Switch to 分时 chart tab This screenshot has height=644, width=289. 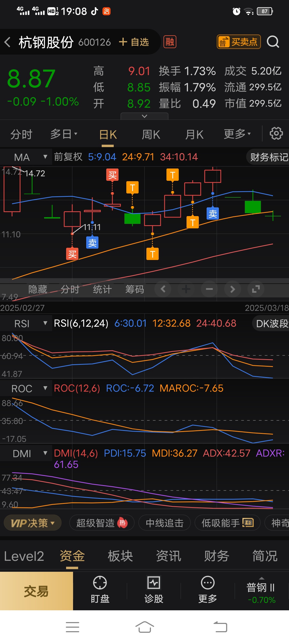(21, 134)
